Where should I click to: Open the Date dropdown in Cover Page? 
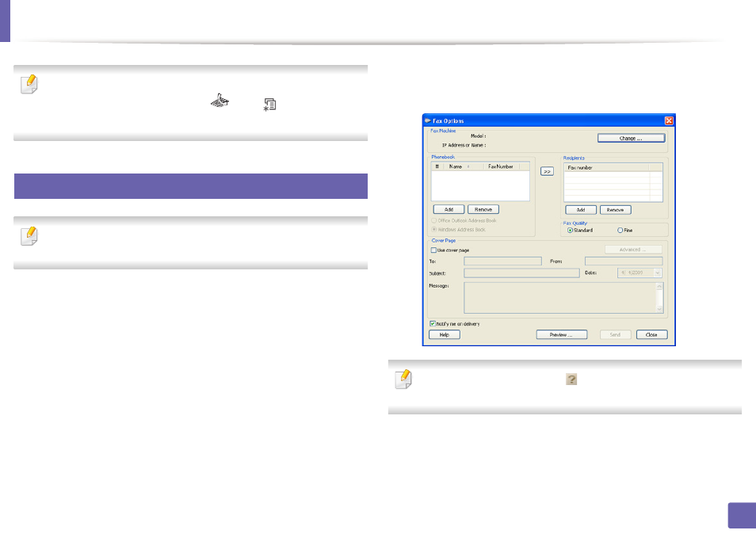[x=657, y=273]
